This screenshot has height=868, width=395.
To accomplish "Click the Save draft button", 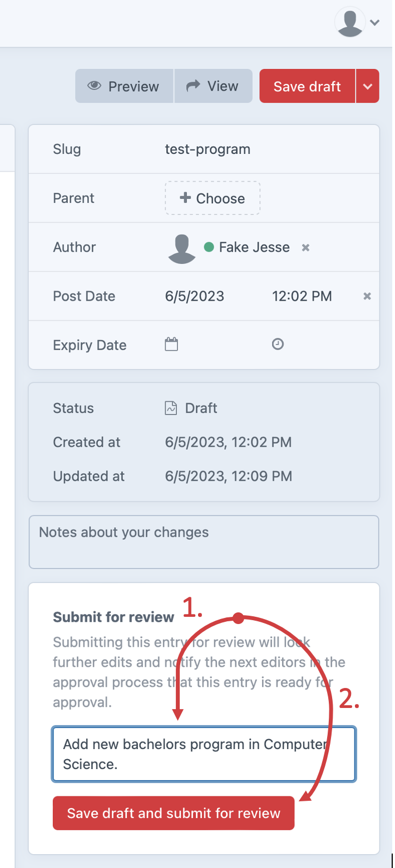I will coord(307,86).
